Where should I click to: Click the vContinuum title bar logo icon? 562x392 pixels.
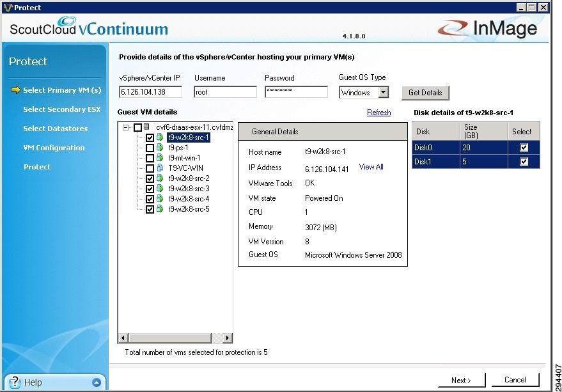coord(8,8)
